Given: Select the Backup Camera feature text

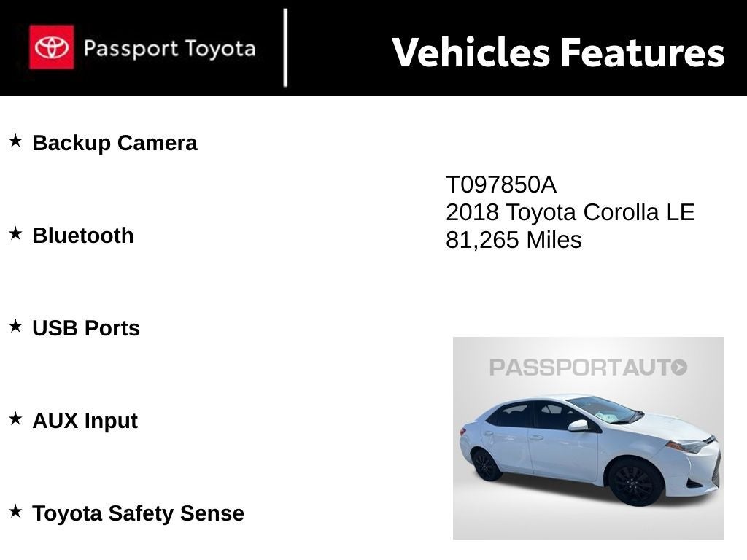Looking at the screenshot, I should pos(115,143).
